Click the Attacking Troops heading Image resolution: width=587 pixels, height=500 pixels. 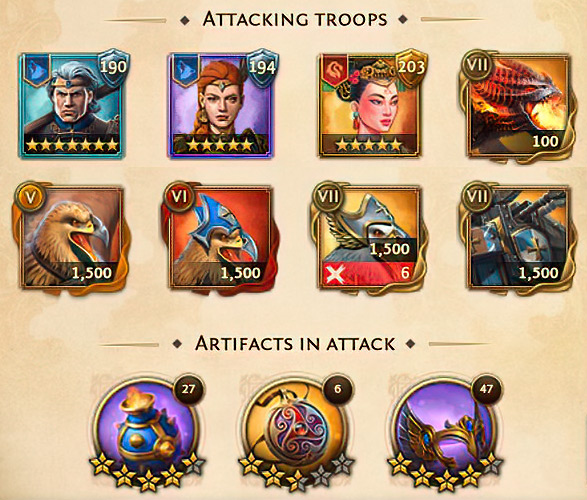(x=294, y=19)
